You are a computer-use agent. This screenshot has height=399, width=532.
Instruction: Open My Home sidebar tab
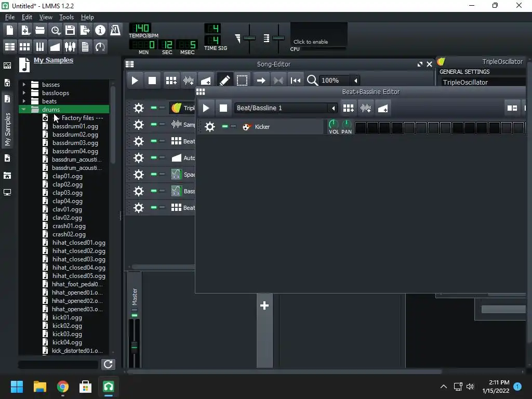(7, 176)
